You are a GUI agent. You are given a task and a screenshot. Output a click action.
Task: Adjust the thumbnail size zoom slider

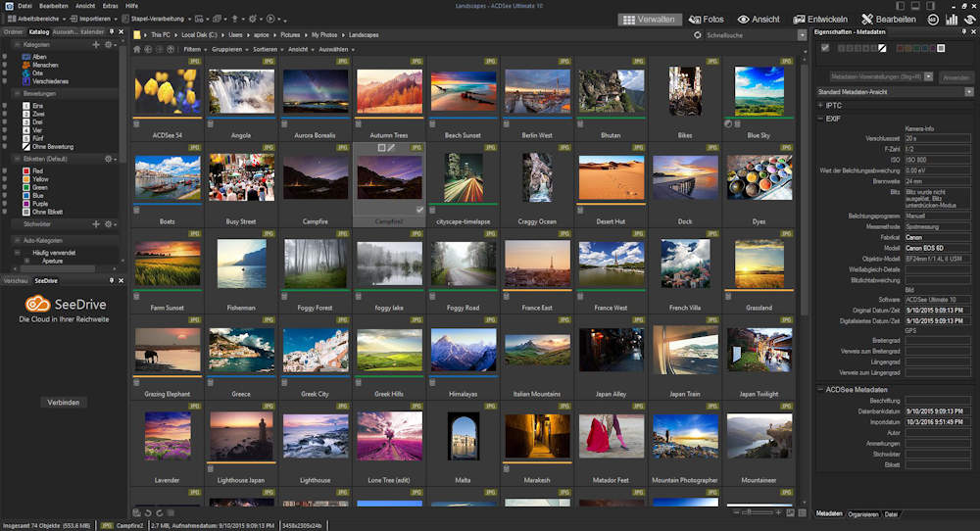tap(747, 512)
